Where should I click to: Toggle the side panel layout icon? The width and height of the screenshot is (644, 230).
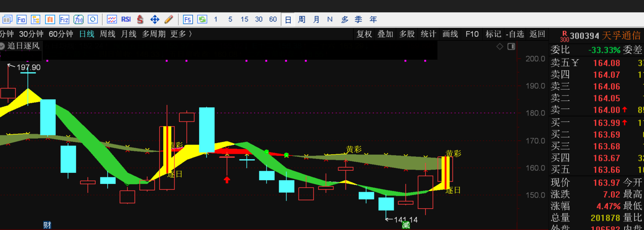tap(511, 46)
